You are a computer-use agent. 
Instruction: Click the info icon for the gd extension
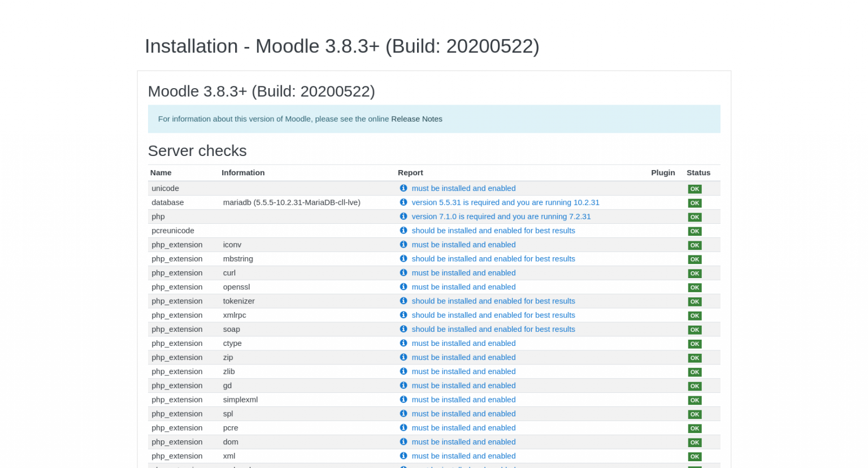[x=403, y=385]
